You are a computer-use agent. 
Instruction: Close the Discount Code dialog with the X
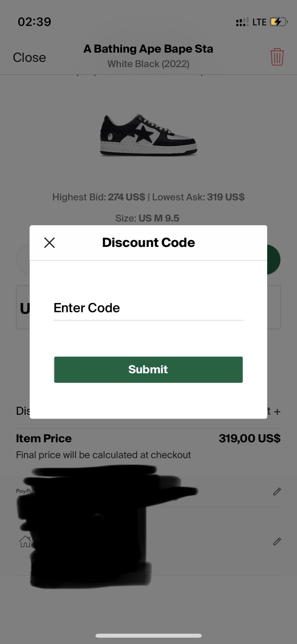[x=49, y=242]
